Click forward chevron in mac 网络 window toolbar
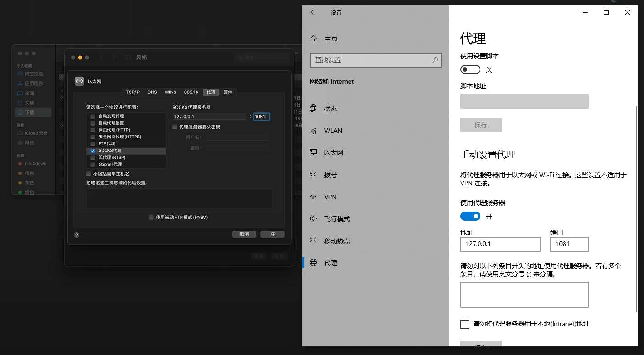This screenshot has height=355, width=644. [114, 57]
